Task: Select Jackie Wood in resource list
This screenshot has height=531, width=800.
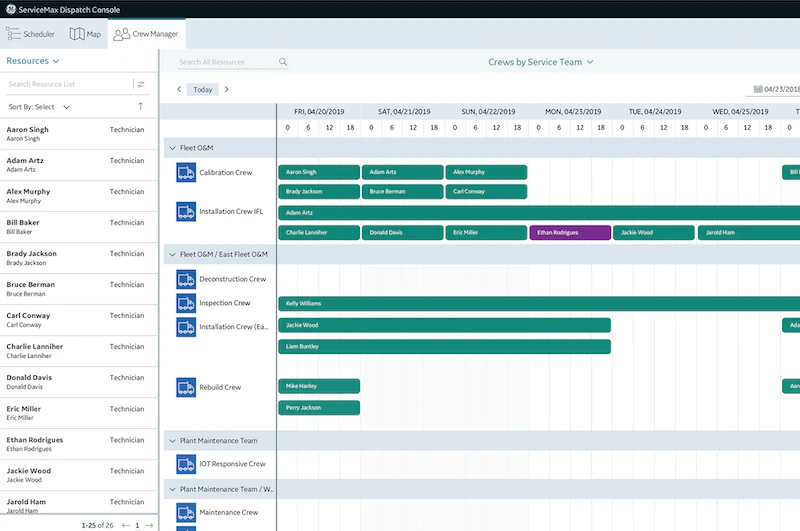Action: point(79,475)
